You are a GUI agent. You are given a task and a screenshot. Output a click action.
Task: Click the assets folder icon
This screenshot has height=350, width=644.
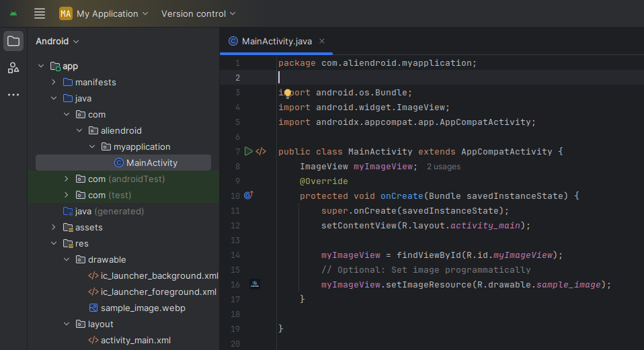[x=68, y=227]
